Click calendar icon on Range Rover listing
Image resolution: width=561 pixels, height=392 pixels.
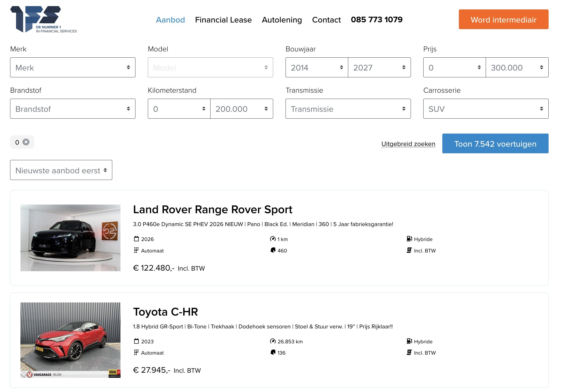[136, 239]
